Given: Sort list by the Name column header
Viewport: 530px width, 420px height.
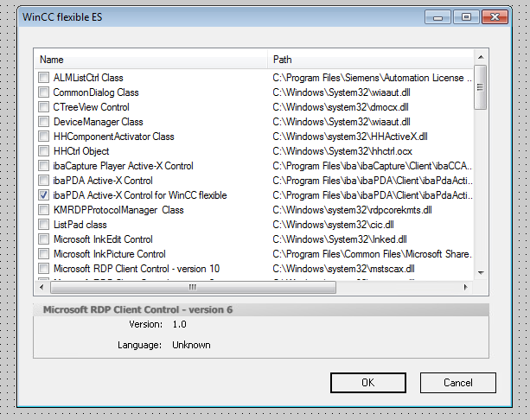Looking at the screenshot, I should coord(150,60).
